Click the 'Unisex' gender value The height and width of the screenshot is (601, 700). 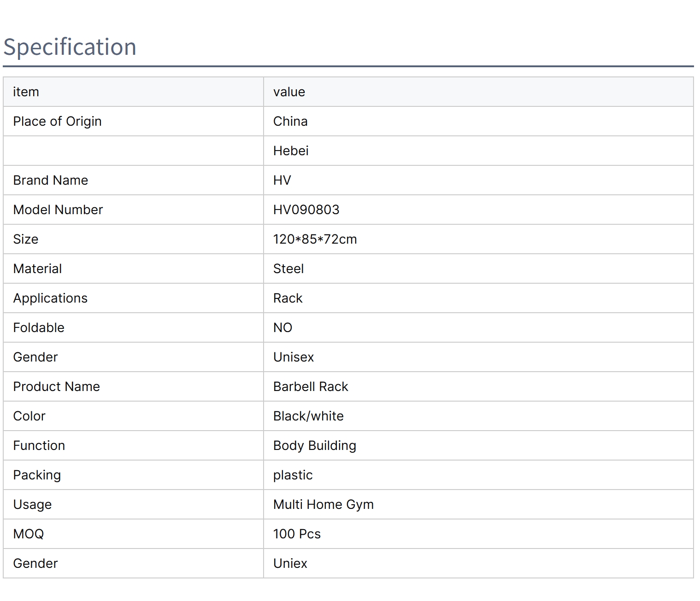pyautogui.click(x=294, y=357)
